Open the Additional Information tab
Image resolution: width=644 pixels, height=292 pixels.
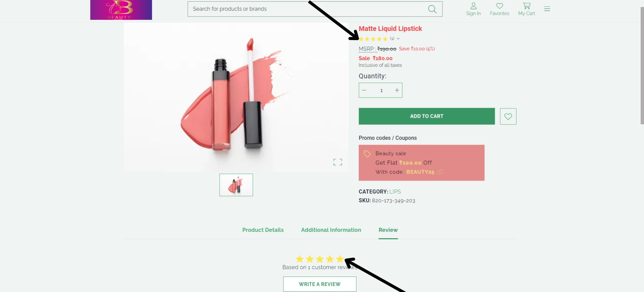tap(331, 230)
